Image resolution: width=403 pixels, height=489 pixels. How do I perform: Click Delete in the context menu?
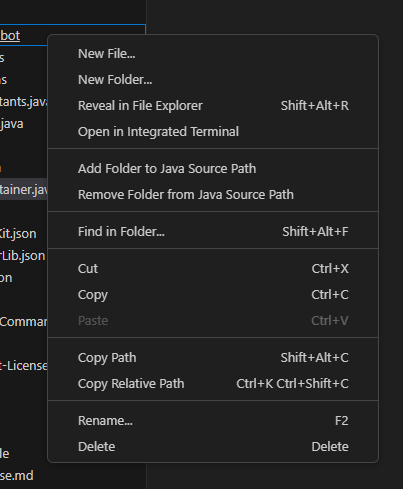click(213, 447)
